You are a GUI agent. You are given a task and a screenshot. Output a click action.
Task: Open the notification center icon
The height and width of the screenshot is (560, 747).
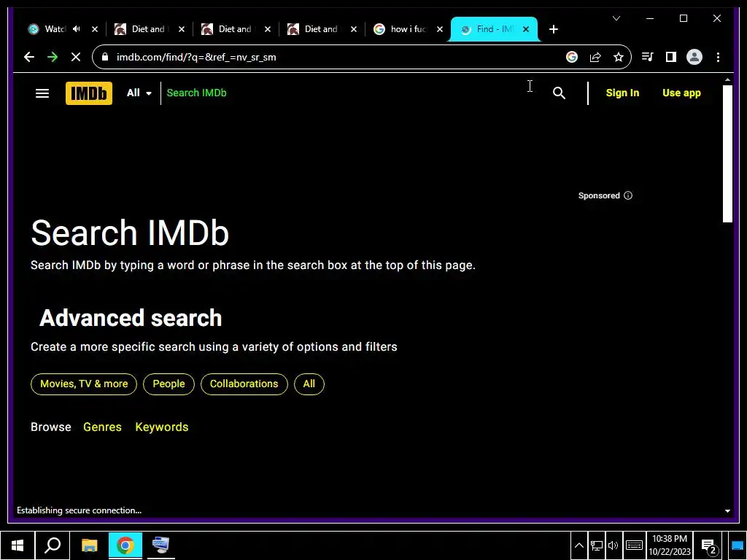[x=709, y=547]
